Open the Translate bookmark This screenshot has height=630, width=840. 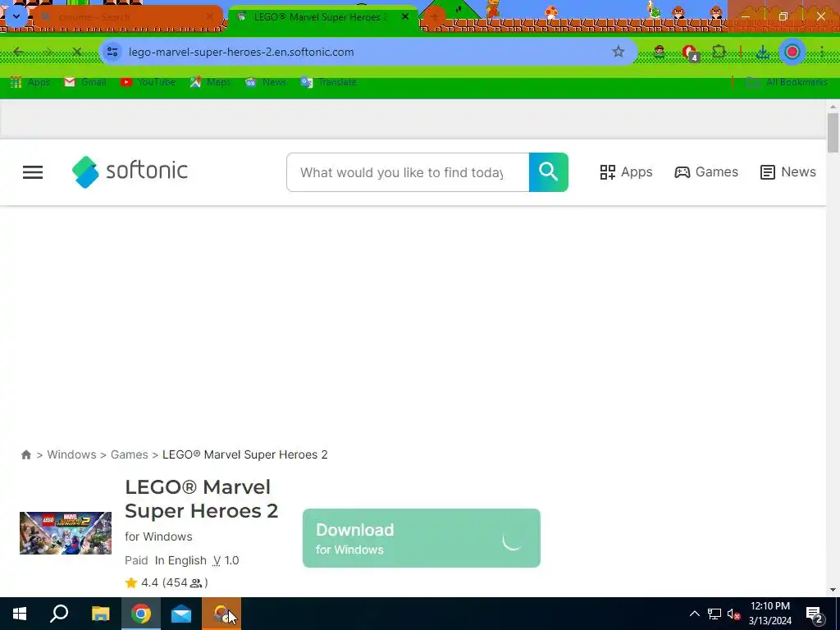[x=329, y=82]
